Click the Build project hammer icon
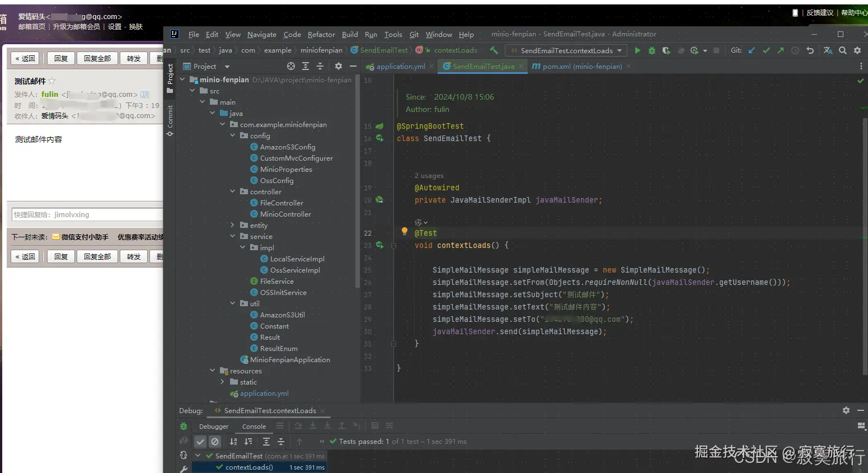Screen dimensions: 868x473 [x=494, y=50]
